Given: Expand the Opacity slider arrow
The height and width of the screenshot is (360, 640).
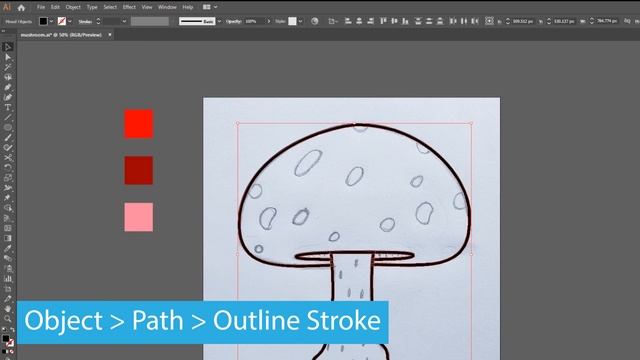Looking at the screenshot, I should 268,21.
